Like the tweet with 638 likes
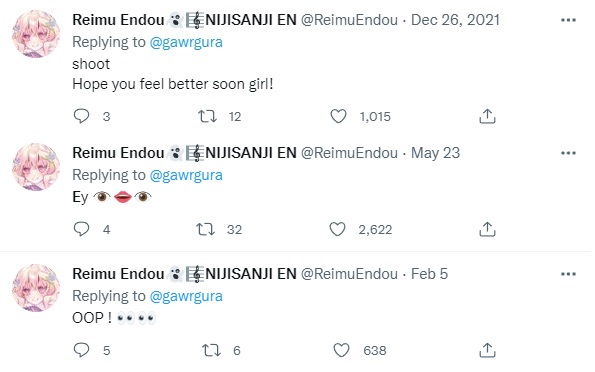The height and width of the screenshot is (372, 595). pos(341,350)
